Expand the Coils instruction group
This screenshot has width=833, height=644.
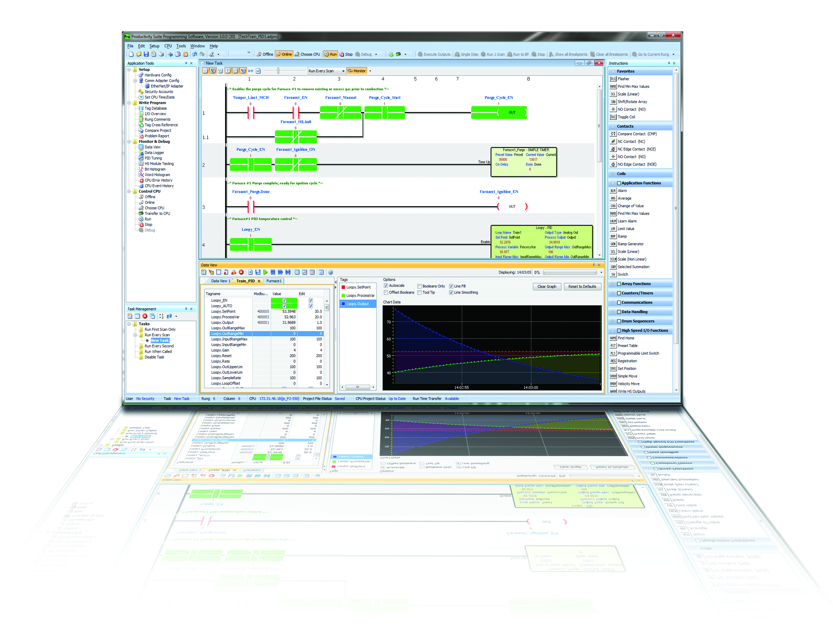[613, 174]
